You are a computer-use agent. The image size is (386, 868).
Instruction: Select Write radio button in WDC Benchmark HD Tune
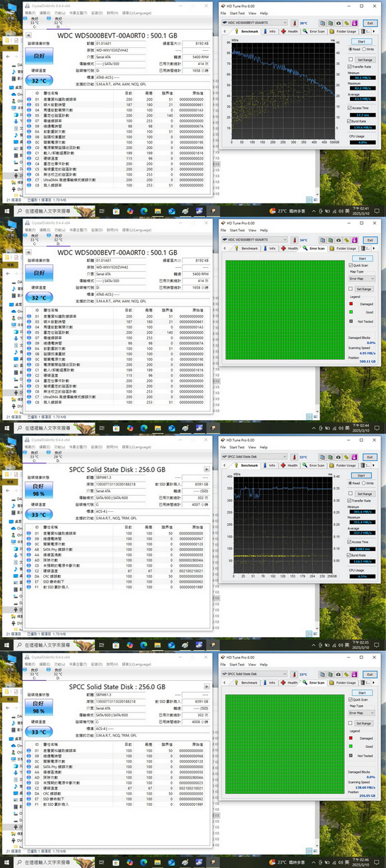[x=364, y=49]
